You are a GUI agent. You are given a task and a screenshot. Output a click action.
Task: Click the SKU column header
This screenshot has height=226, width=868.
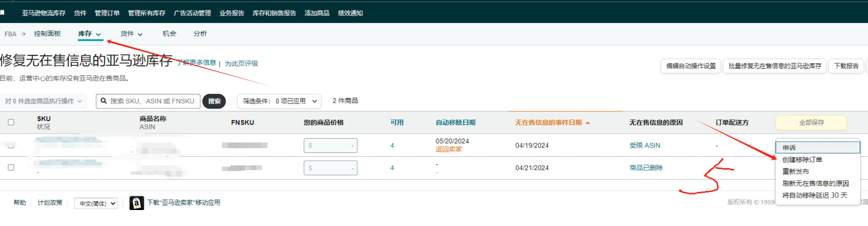(44, 119)
